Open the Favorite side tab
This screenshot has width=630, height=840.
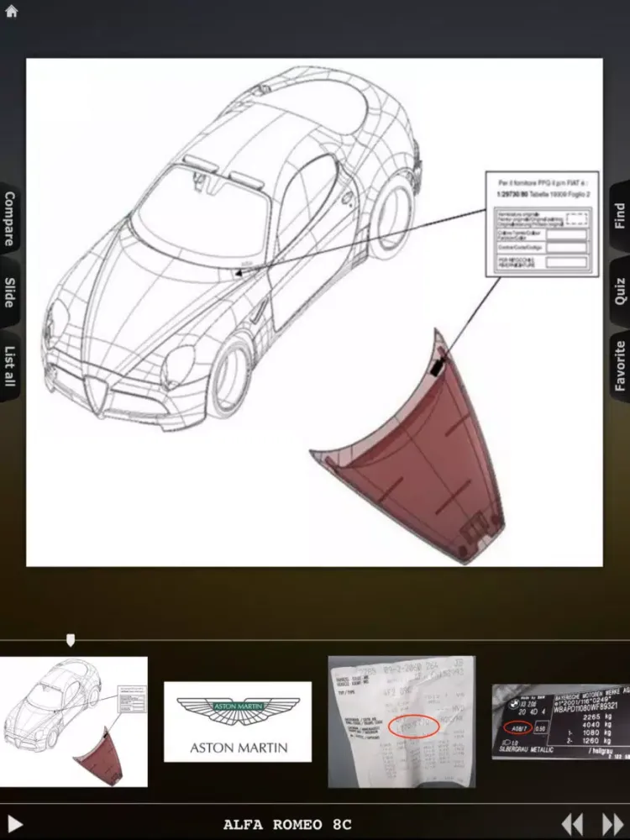620,366
